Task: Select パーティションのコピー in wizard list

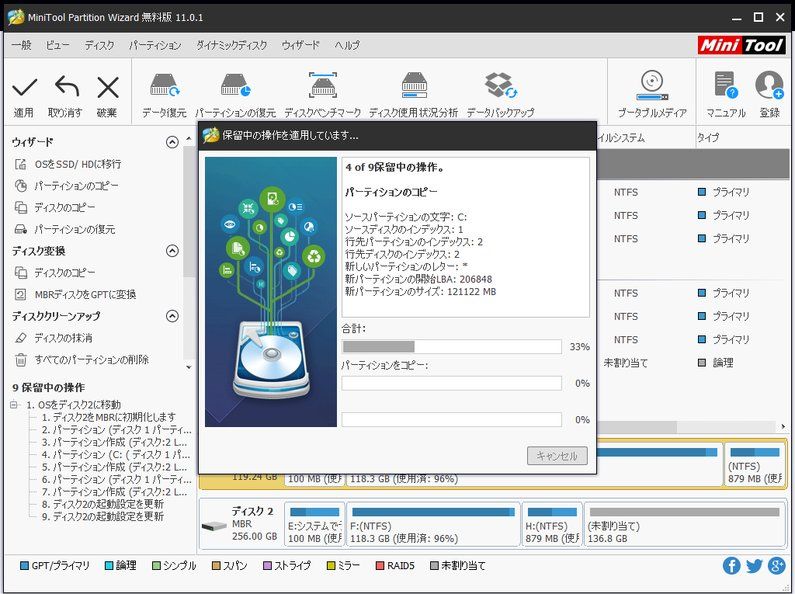Action: pyautogui.click(x=76, y=186)
